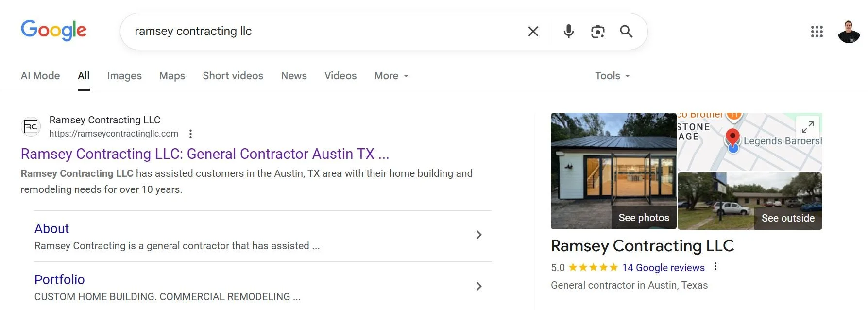Open the Ramsey Contracting LLC: General Contractor result title
Viewport: 868px width, 310px height.
(205, 154)
